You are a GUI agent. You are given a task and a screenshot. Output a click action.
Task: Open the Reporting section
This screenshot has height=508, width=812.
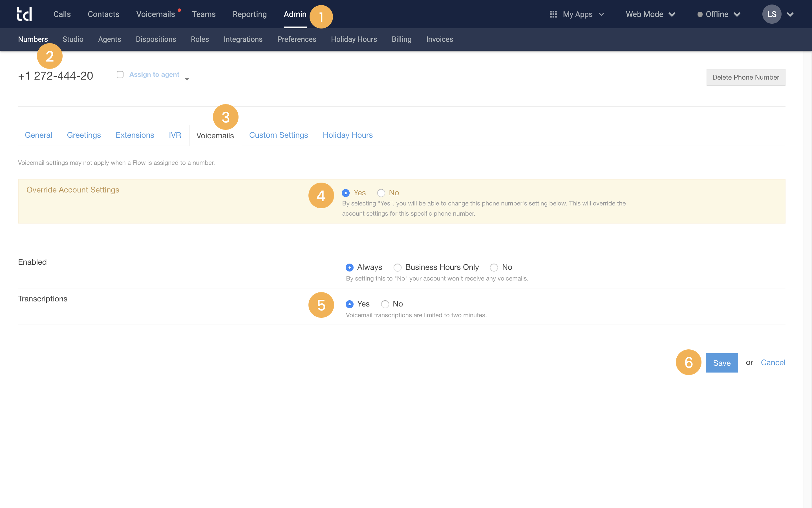250,14
